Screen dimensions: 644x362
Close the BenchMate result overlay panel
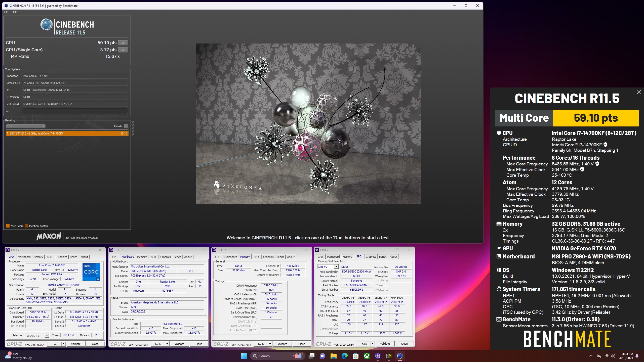(639, 92)
